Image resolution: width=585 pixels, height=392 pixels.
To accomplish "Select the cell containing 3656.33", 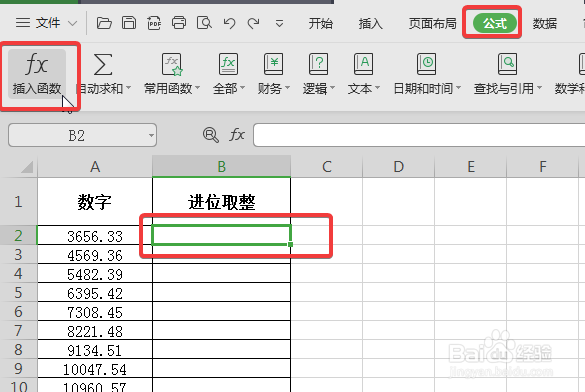I will (x=95, y=235).
